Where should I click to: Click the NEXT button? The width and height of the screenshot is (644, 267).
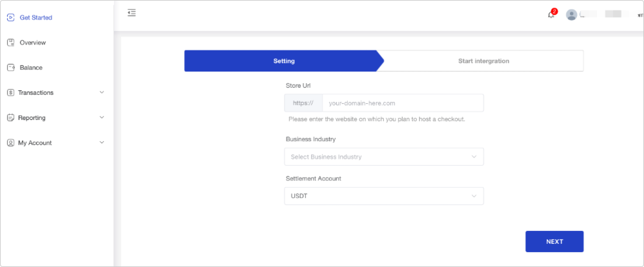tap(554, 241)
